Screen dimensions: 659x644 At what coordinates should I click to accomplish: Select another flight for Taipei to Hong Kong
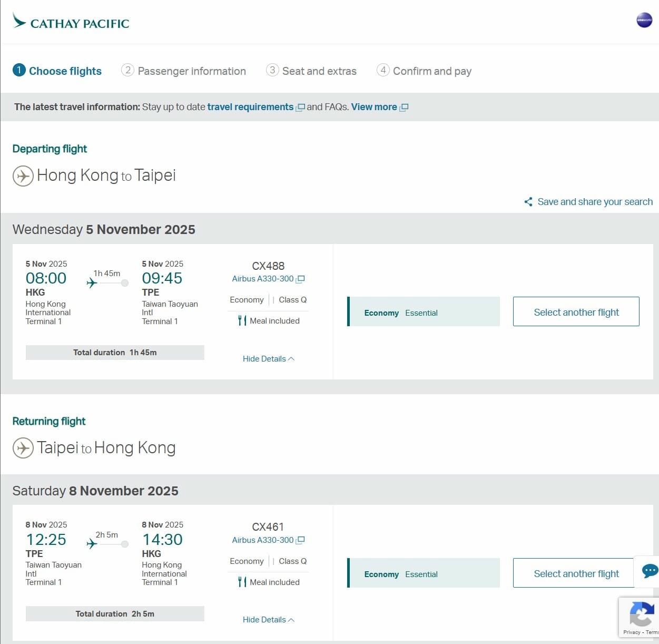[576, 573]
